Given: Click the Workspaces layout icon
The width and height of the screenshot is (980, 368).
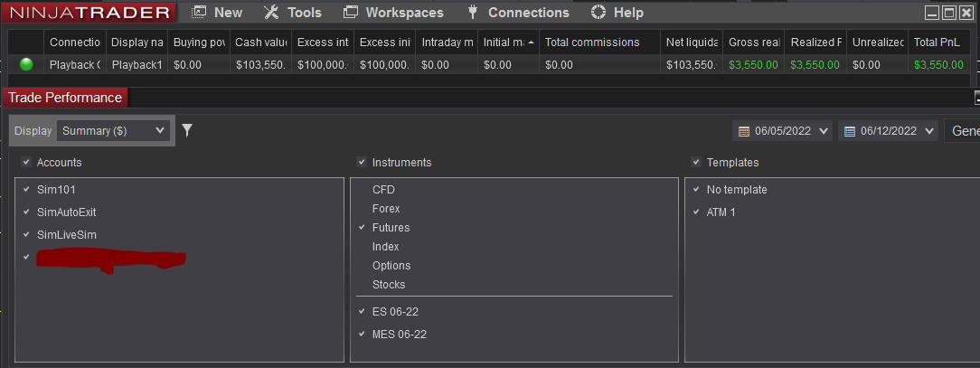Looking at the screenshot, I should (349, 13).
